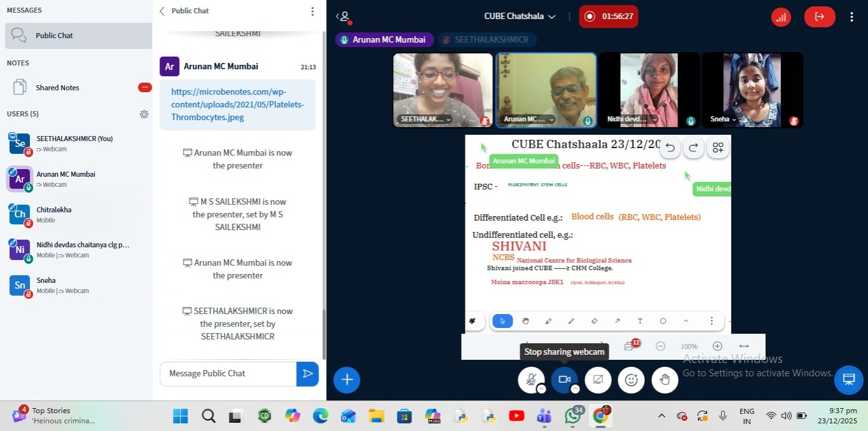Screen dimensions: 868x431
Task: Stop sharing webcam
Action: tap(563, 379)
